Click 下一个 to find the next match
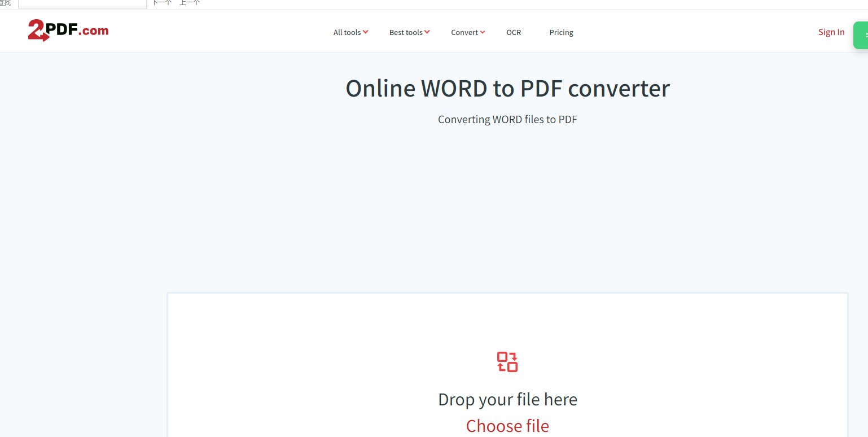 tap(162, 3)
